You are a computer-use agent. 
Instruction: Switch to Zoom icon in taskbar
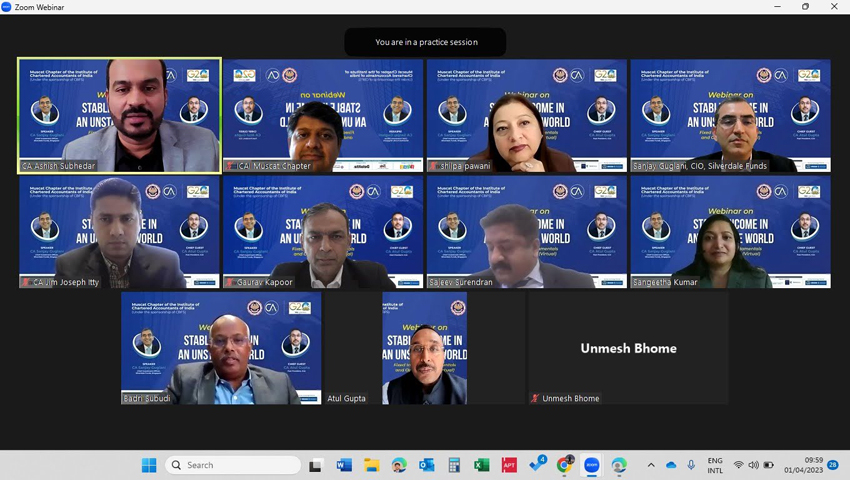click(x=592, y=465)
